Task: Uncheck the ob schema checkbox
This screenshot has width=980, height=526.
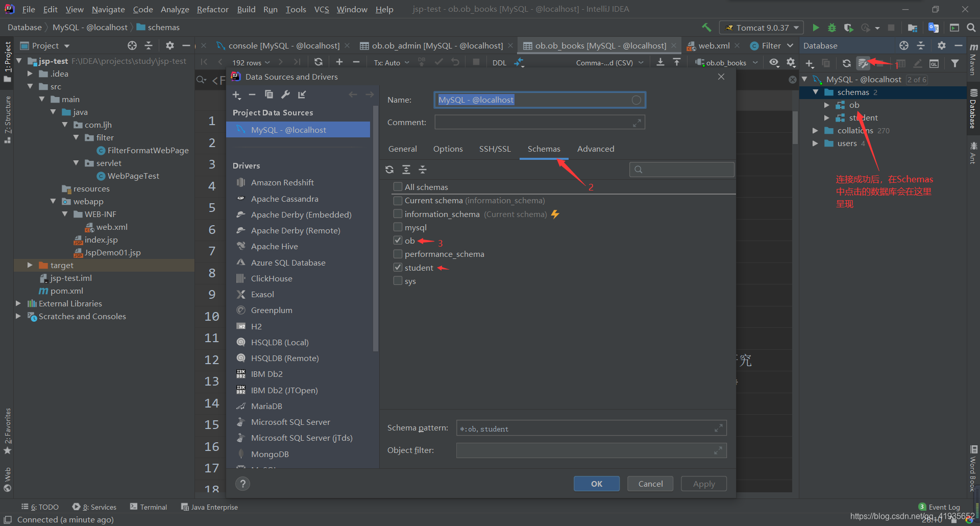Action: tap(398, 241)
